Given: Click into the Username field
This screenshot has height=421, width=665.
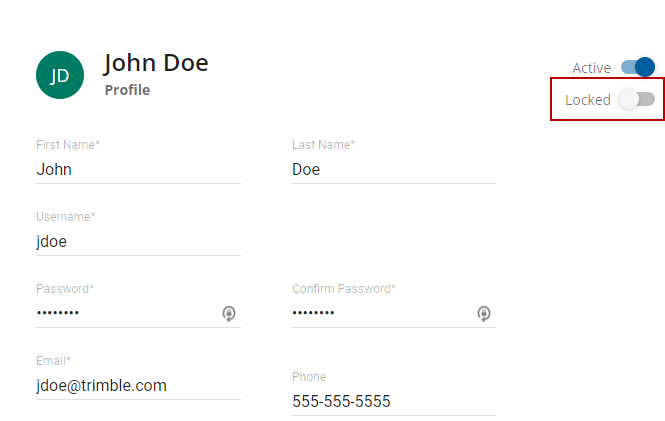Looking at the screenshot, I should tap(138, 242).
